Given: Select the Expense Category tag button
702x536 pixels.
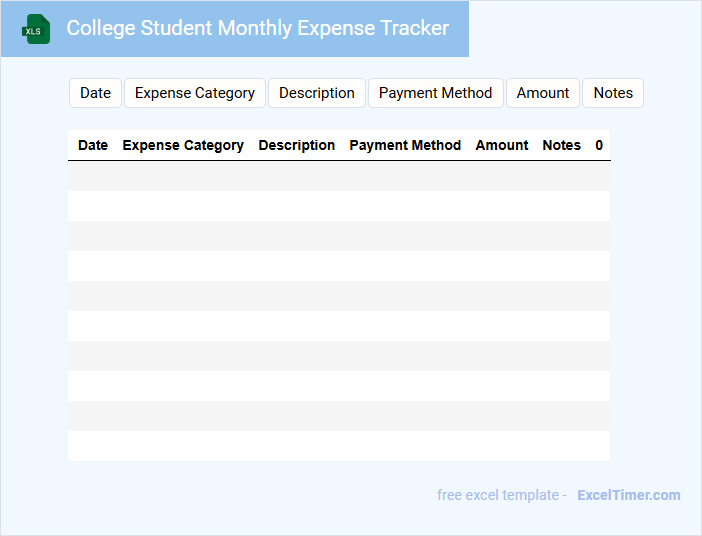Looking at the screenshot, I should 195,93.
